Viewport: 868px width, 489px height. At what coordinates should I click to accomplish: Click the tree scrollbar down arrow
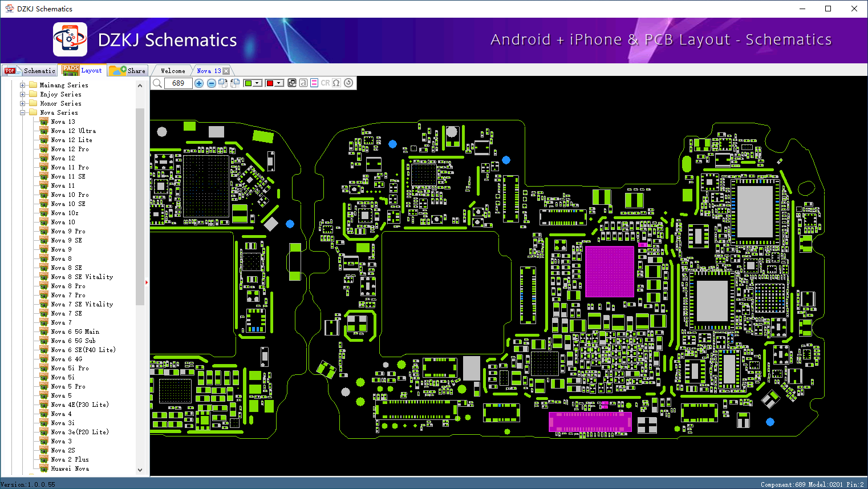tap(140, 470)
